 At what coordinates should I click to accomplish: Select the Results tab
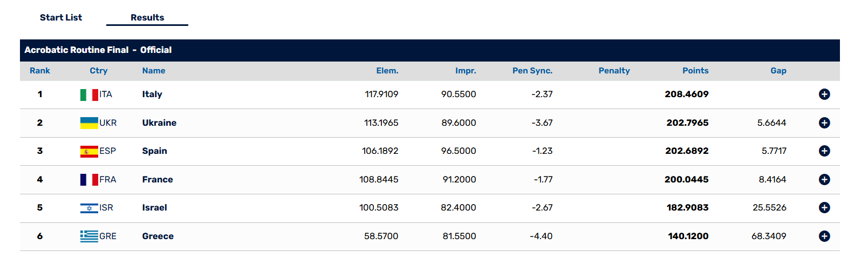click(147, 17)
